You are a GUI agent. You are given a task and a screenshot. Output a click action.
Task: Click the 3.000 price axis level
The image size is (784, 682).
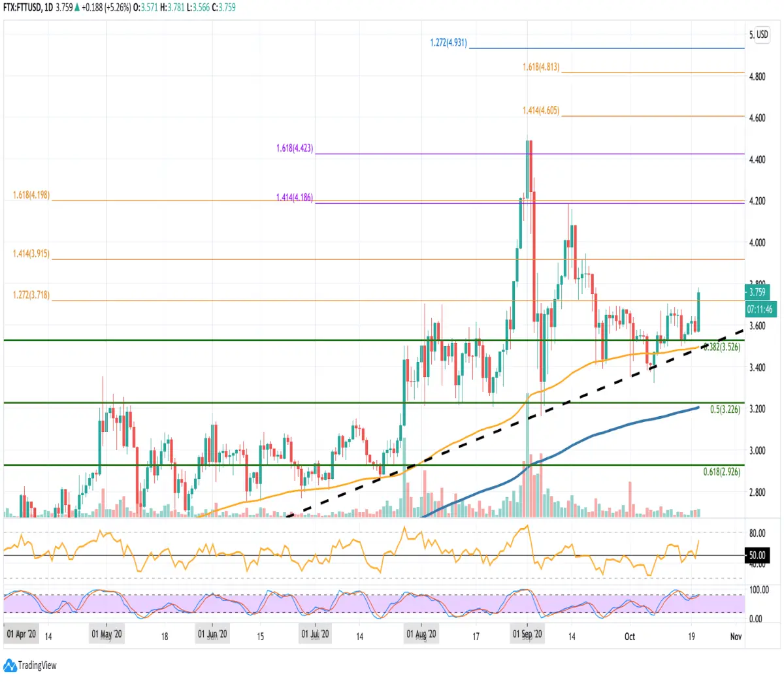point(757,451)
